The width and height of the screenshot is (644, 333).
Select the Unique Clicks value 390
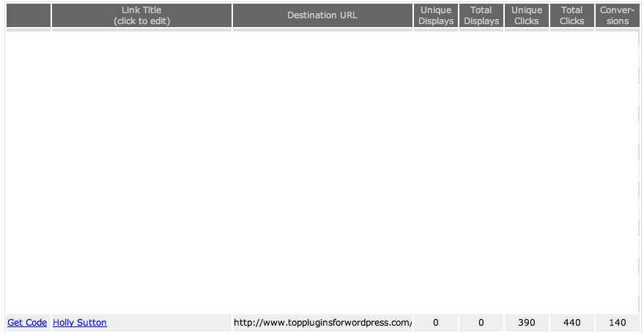(x=527, y=323)
